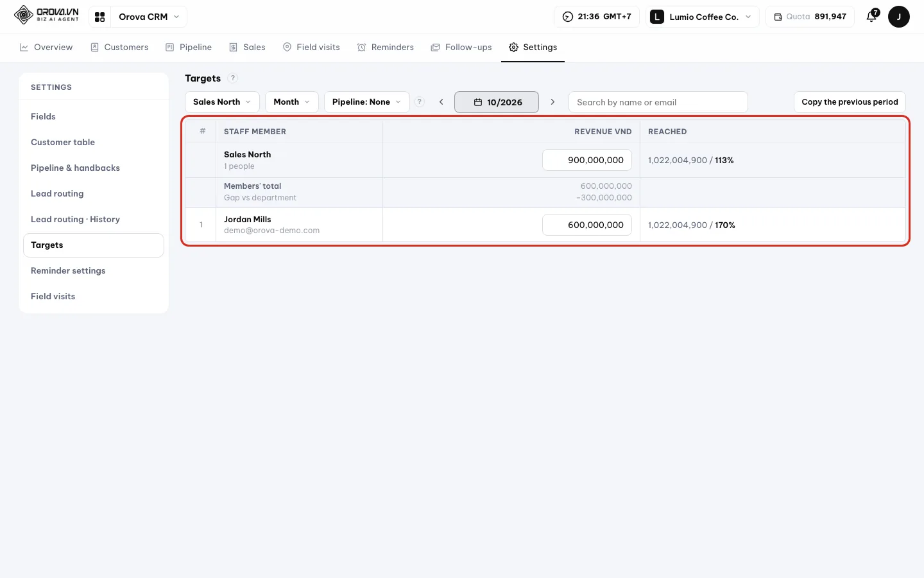
Task: Go to next period arrow
Action: [552, 102]
